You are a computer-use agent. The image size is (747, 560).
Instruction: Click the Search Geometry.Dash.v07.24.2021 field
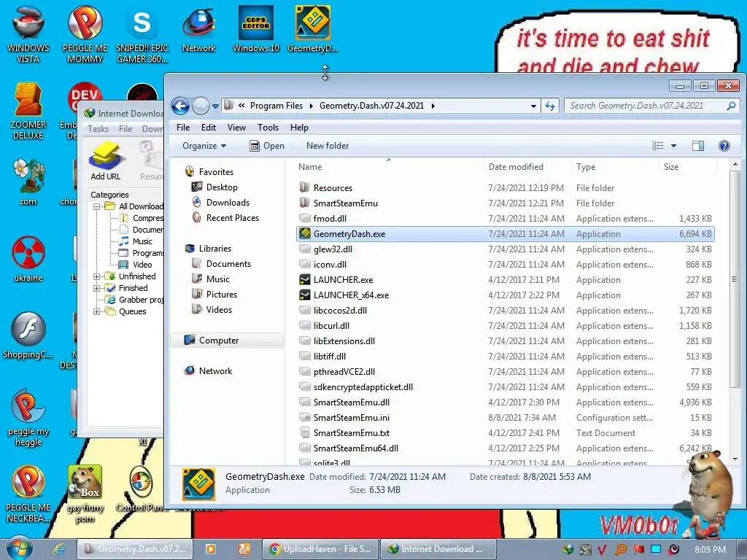pos(651,106)
